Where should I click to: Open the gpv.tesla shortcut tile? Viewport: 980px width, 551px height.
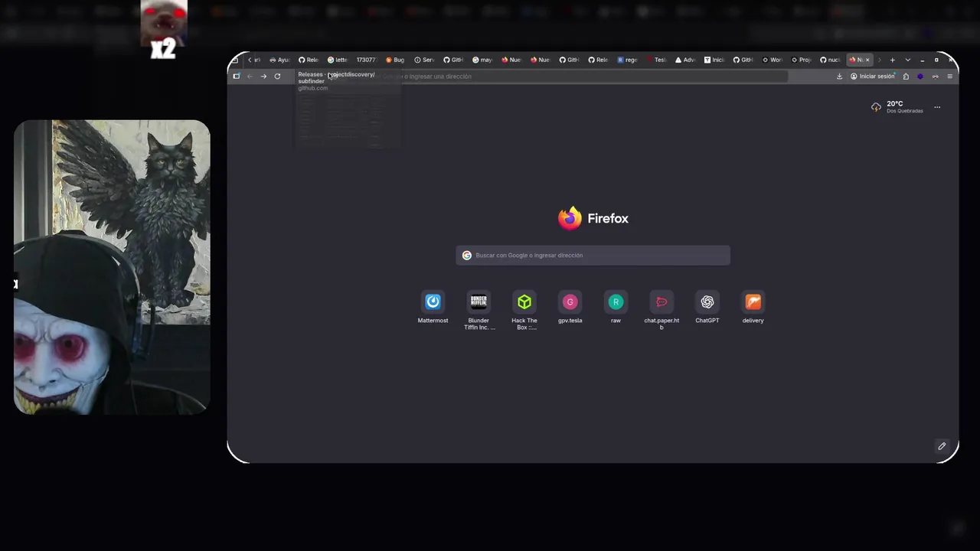click(x=570, y=308)
